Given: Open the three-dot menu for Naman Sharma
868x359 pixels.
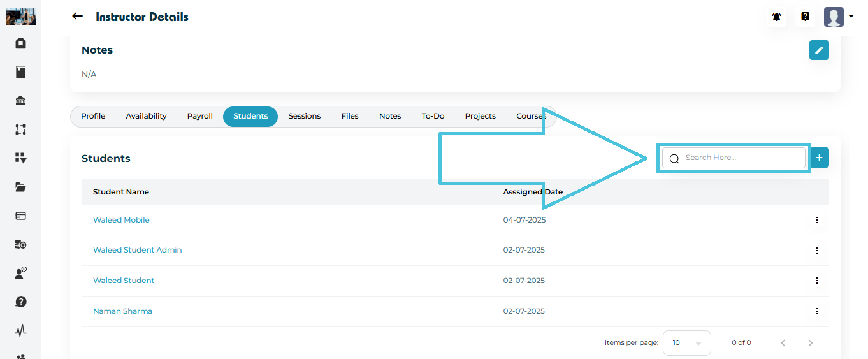Looking at the screenshot, I should pyautogui.click(x=816, y=311).
